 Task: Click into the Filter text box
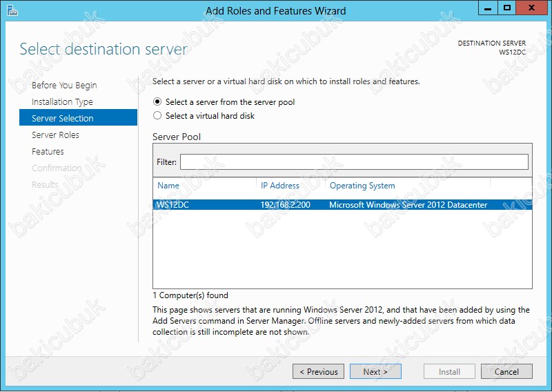[x=354, y=162]
